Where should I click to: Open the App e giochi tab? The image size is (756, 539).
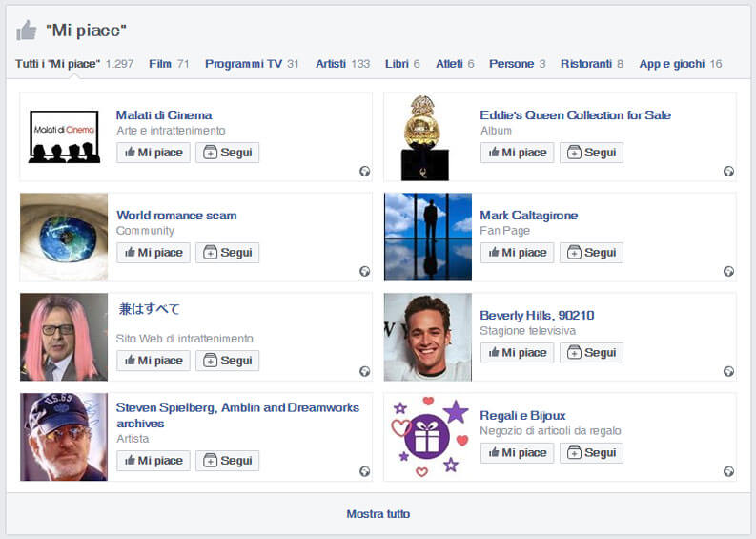click(681, 64)
